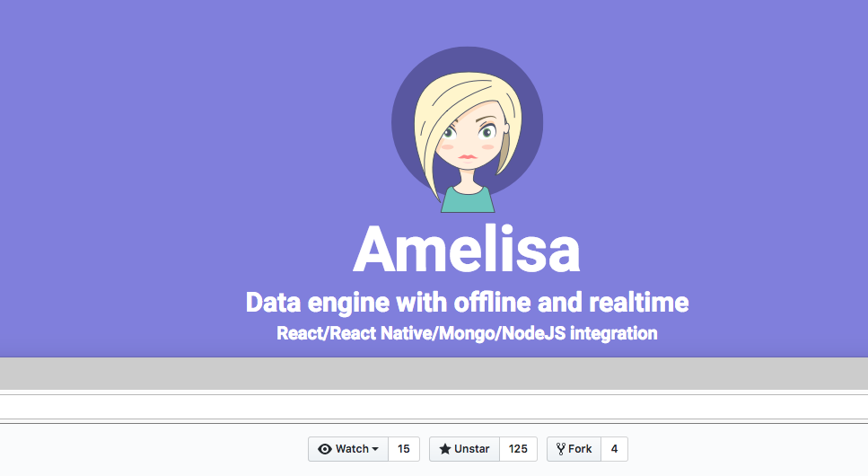Click the star icon on Unstar button

(445, 449)
